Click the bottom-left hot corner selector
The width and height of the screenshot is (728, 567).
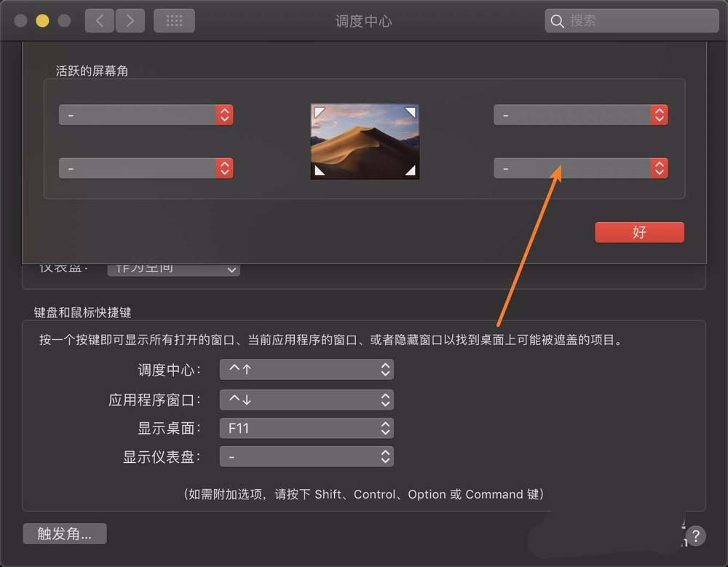click(146, 168)
